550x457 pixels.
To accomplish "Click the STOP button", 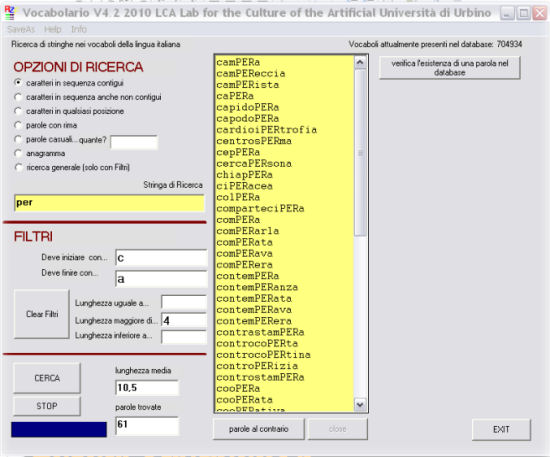I will (47, 406).
